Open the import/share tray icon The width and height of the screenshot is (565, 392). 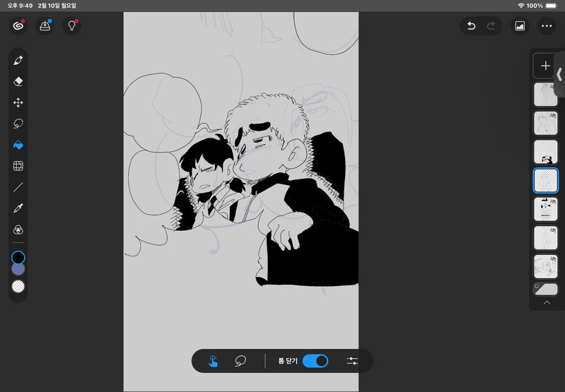(45, 26)
